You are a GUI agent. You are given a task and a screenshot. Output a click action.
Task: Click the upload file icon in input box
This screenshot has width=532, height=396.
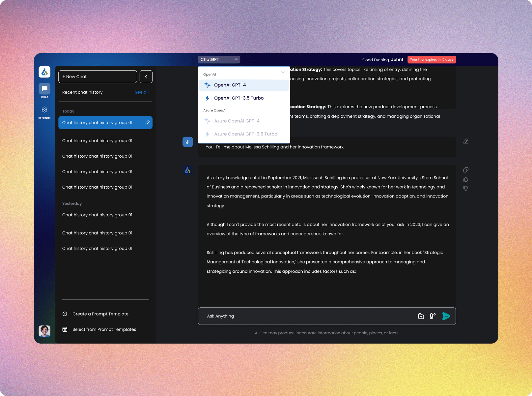pyautogui.click(x=421, y=316)
